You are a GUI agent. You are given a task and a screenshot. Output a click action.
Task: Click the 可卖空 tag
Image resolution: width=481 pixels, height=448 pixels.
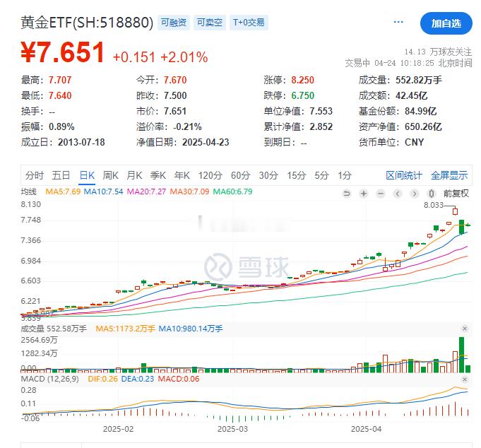(210, 23)
